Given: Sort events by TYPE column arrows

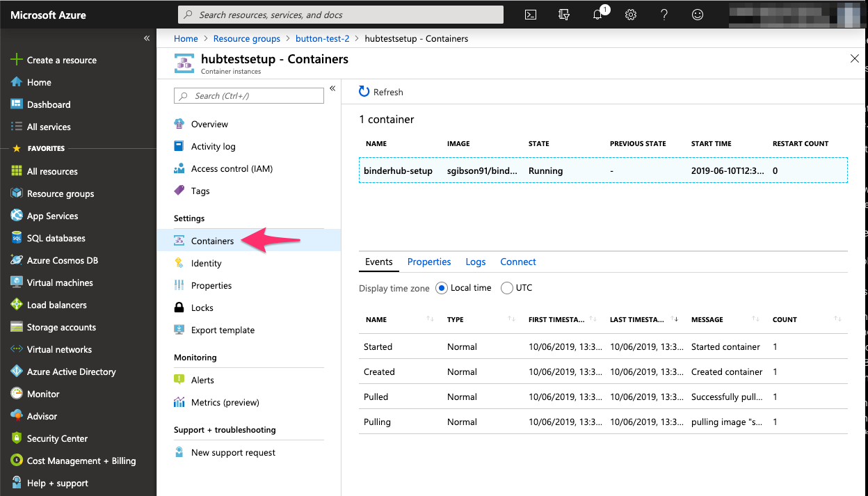Looking at the screenshot, I should click(x=512, y=319).
